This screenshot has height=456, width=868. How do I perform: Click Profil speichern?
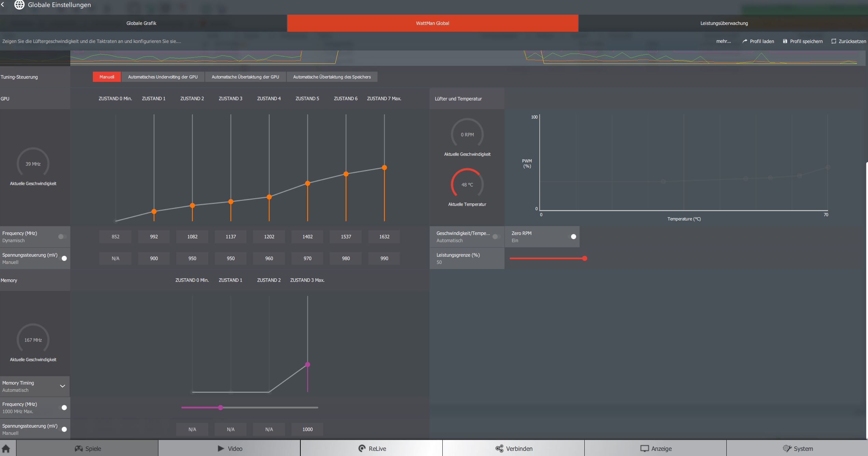(x=802, y=41)
